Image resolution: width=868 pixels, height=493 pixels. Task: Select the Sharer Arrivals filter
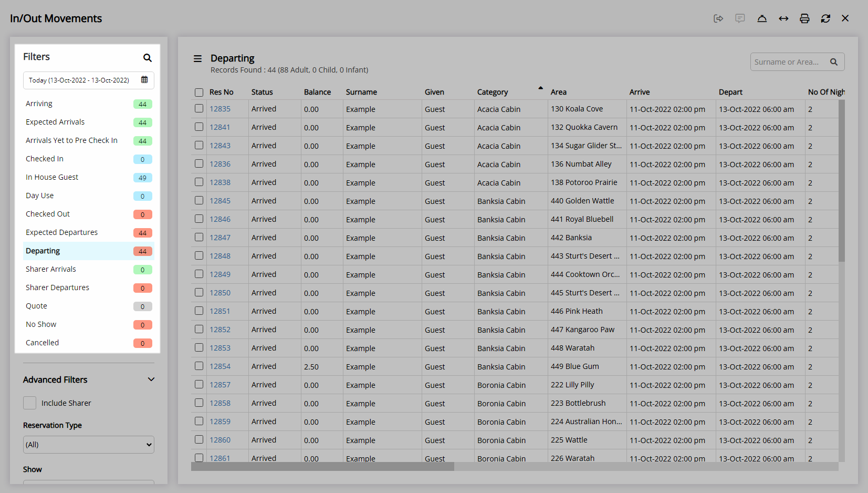coord(88,270)
